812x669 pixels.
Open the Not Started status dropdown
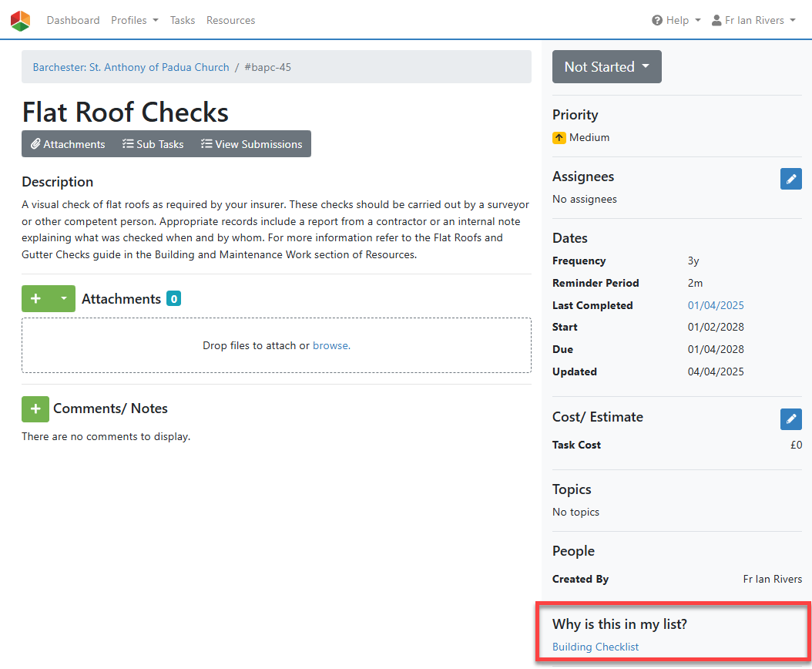pos(606,67)
